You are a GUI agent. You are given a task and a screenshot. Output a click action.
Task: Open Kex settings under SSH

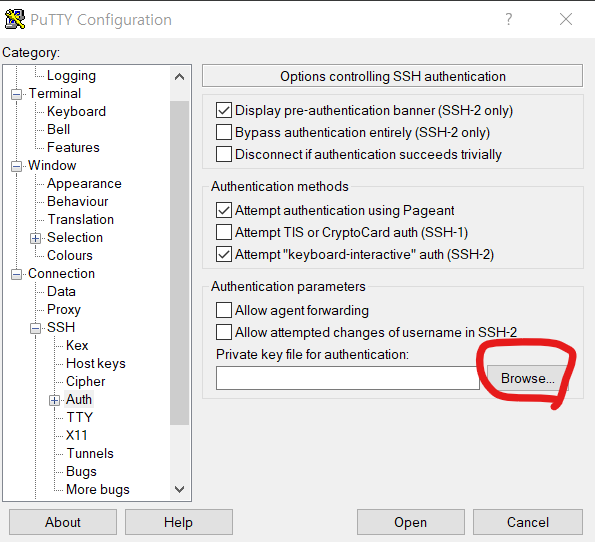pyautogui.click(x=77, y=345)
